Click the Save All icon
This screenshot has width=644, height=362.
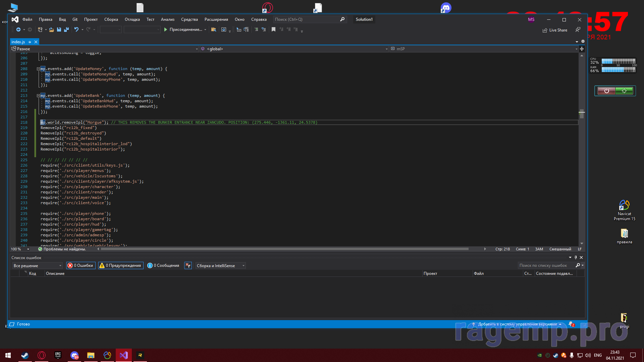[66, 29]
